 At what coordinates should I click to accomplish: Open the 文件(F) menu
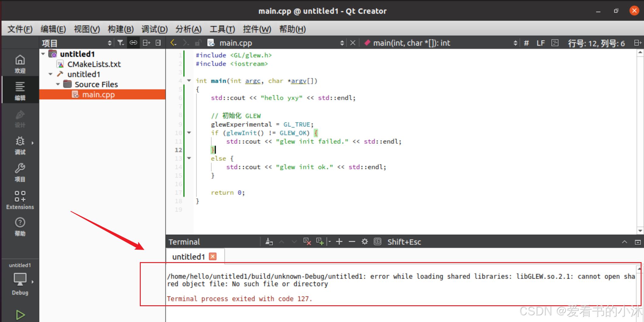(20, 29)
